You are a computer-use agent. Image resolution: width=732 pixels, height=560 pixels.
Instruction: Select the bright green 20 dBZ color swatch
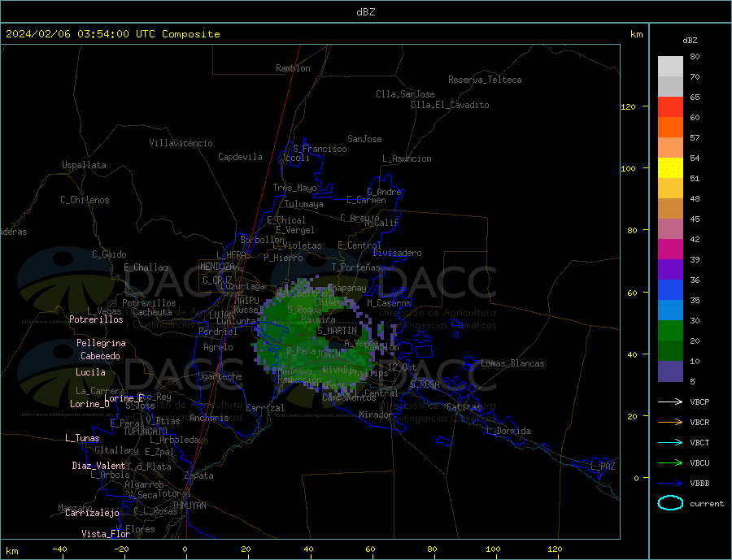(x=670, y=331)
